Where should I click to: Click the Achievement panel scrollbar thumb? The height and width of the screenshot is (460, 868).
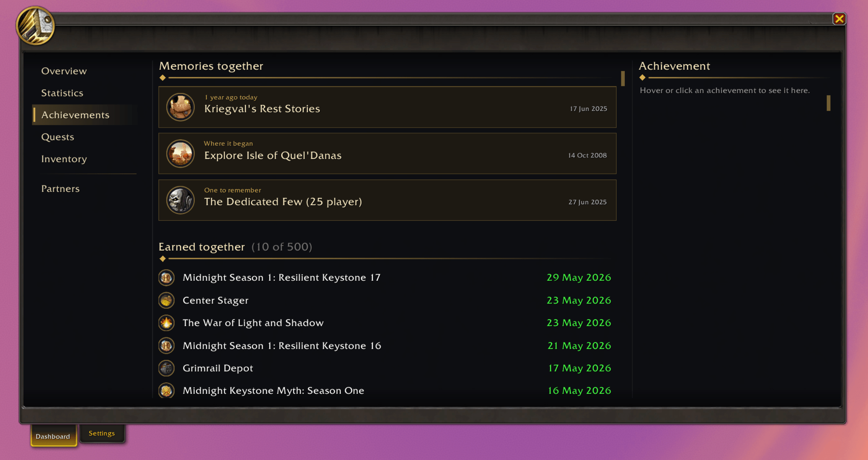coord(828,103)
